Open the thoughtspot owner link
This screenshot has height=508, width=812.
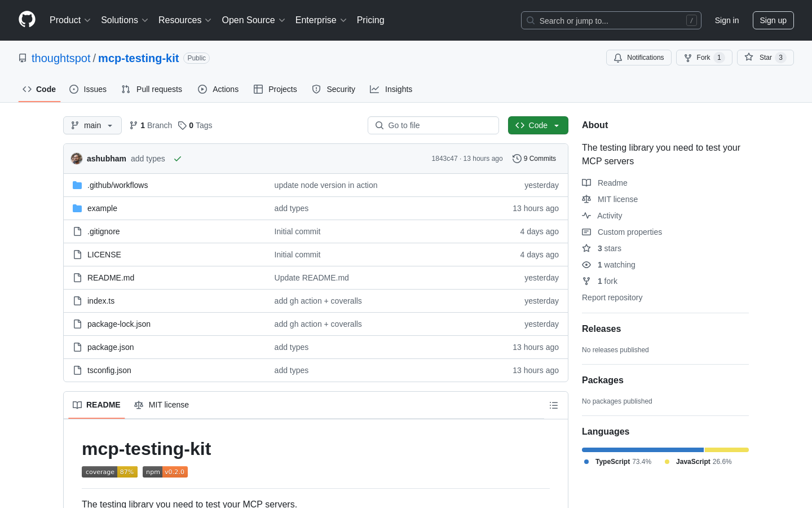[x=61, y=58]
